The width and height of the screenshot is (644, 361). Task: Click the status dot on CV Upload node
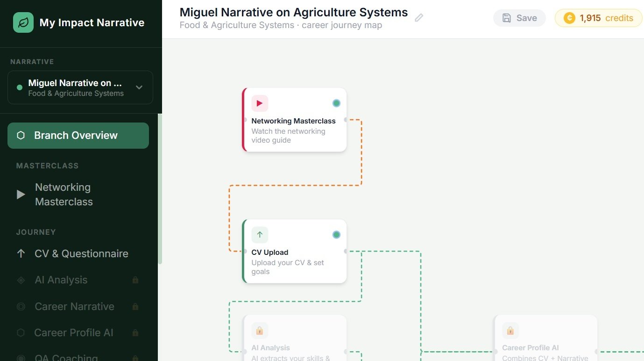(336, 235)
